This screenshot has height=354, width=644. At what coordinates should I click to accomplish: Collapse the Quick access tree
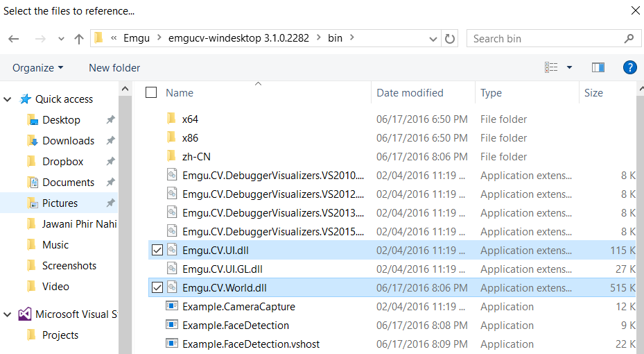[8, 99]
